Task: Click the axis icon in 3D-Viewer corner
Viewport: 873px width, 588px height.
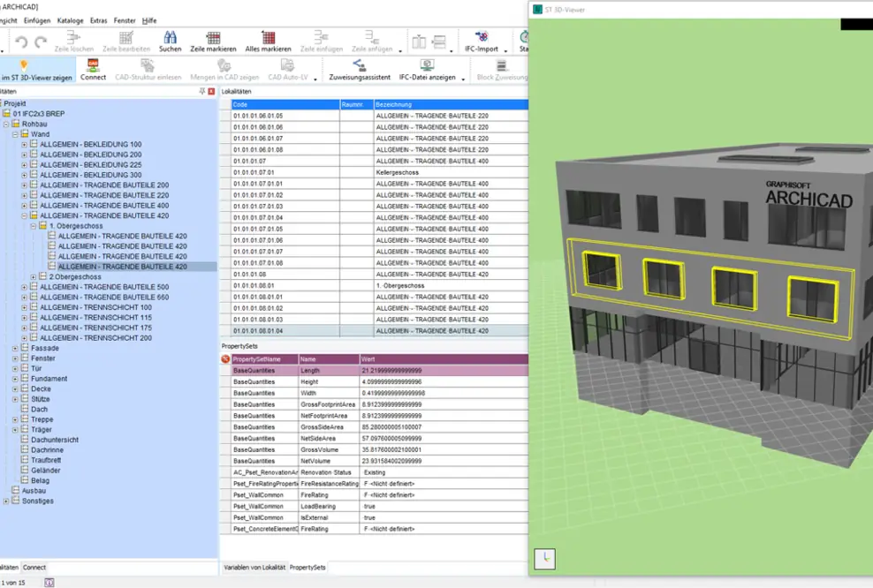Action: pyautogui.click(x=544, y=558)
